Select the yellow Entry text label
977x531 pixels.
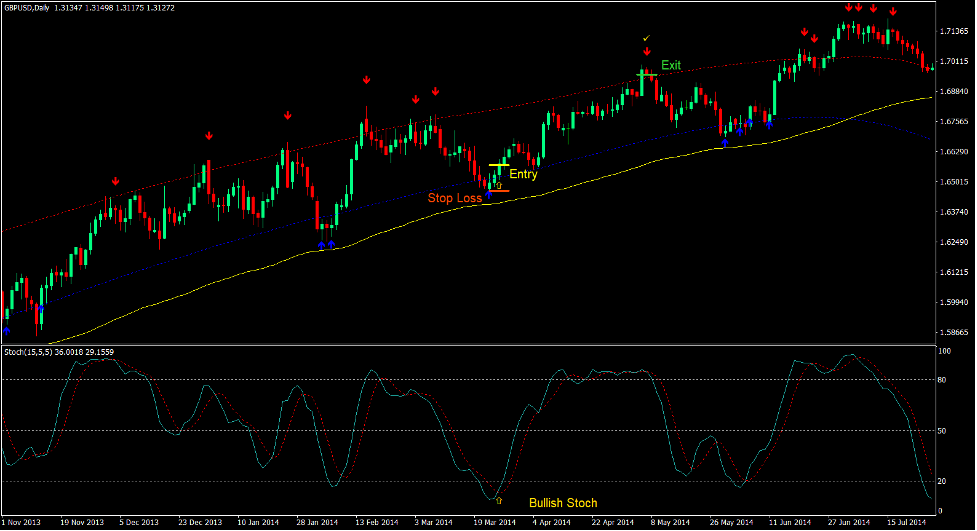coord(523,174)
